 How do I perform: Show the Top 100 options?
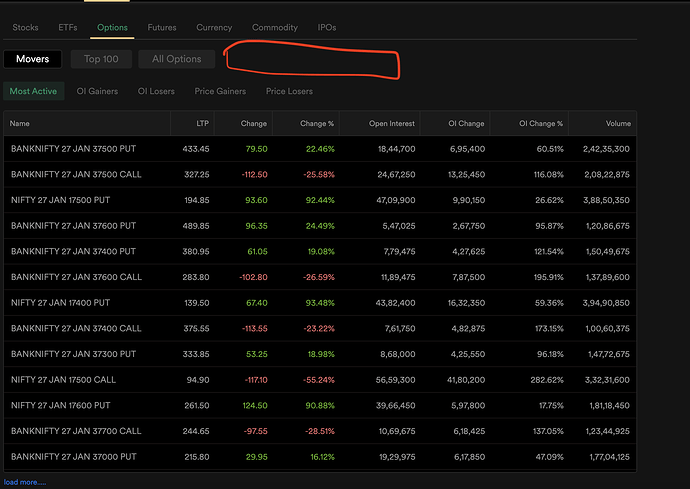101,59
